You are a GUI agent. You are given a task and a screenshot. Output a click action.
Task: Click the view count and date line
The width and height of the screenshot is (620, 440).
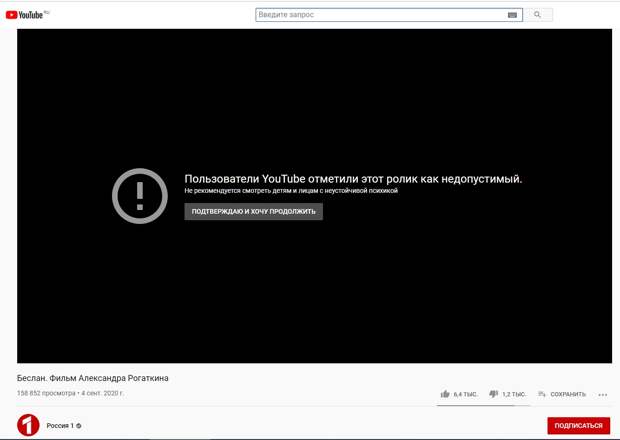(x=70, y=393)
